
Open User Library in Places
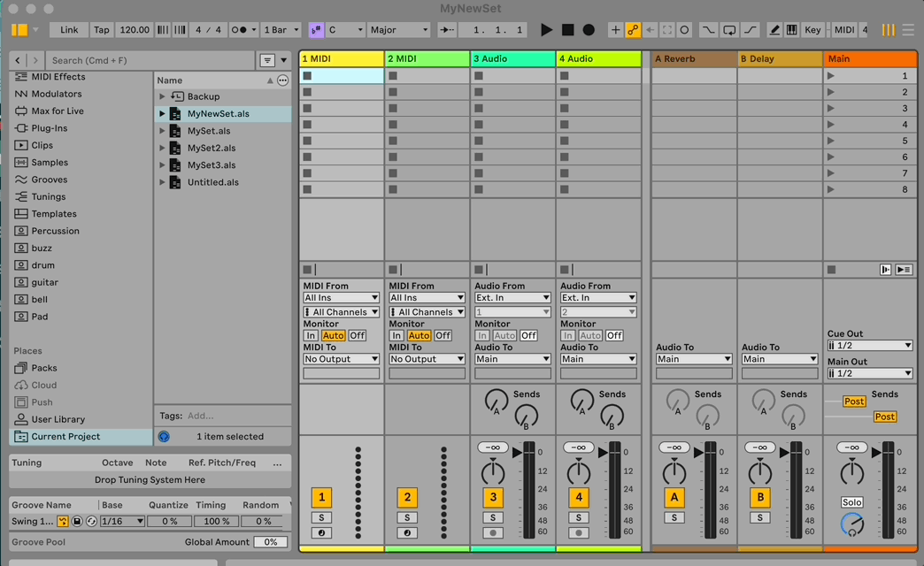tap(58, 419)
